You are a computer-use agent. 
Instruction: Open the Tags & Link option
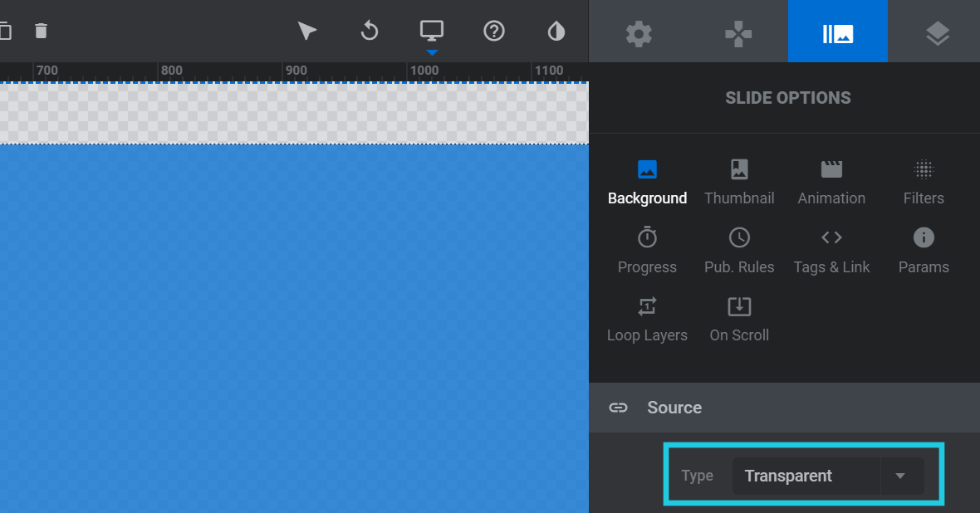tap(831, 251)
